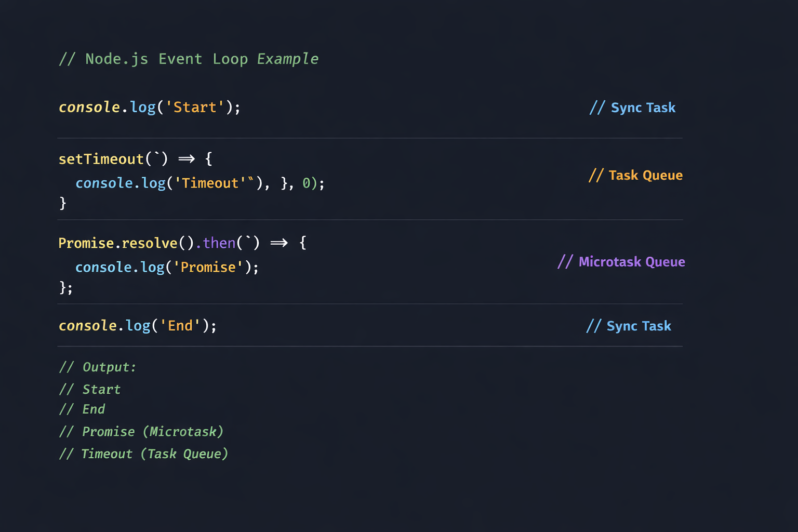Screen dimensions: 798x532
Task: Select the orange Task Queue comment
Action: [x=635, y=176]
